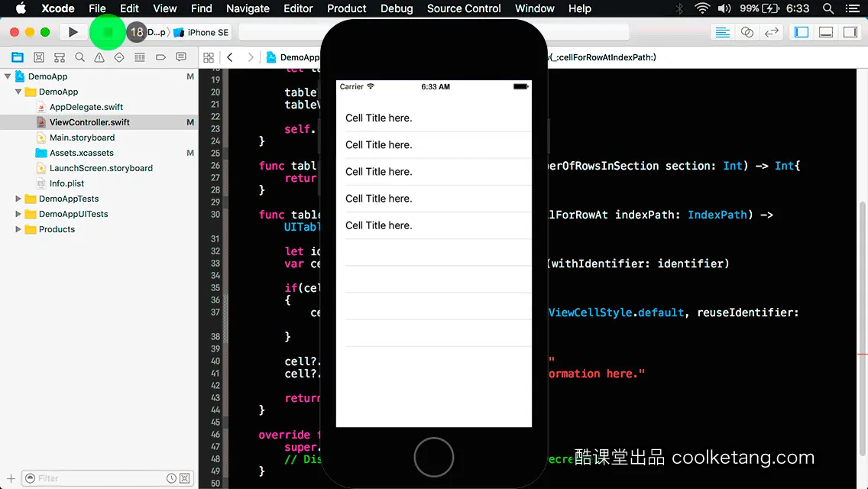This screenshot has height=489, width=868.
Task: Go back in editor history
Action: coord(230,57)
